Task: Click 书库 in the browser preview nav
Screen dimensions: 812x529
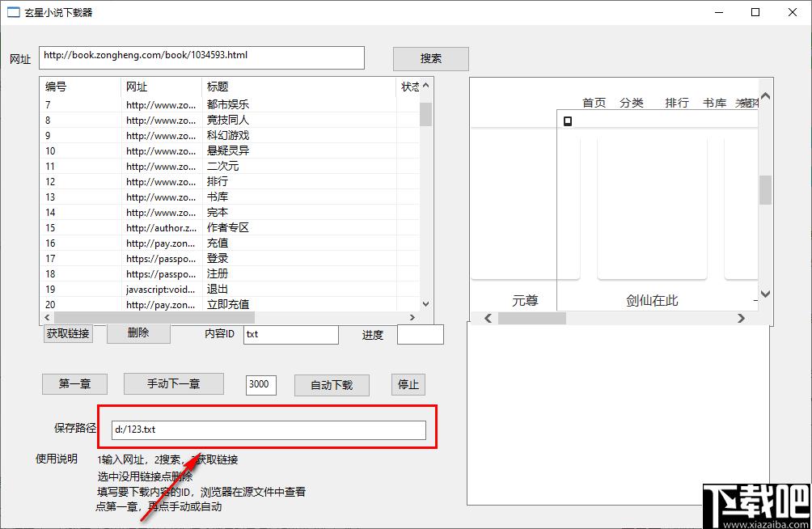Action: pos(715,103)
